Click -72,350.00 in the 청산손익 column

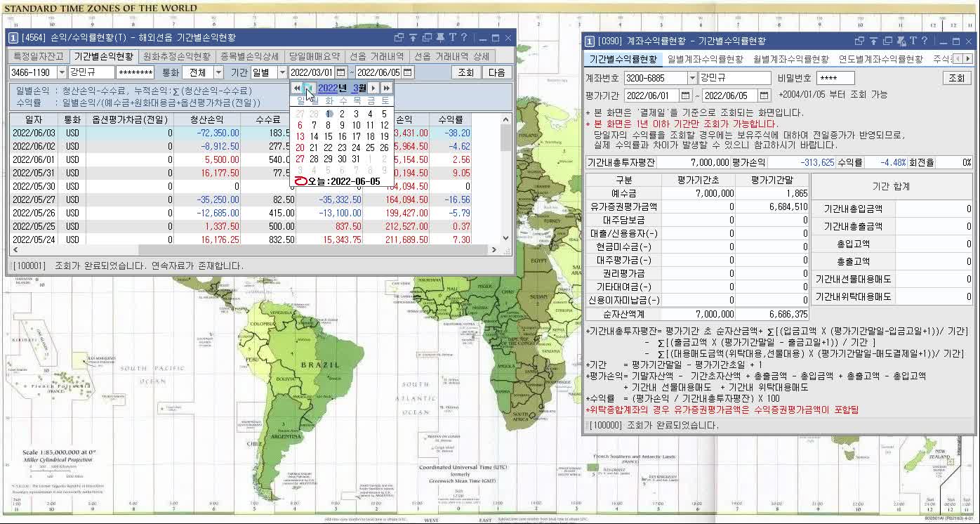click(218, 133)
